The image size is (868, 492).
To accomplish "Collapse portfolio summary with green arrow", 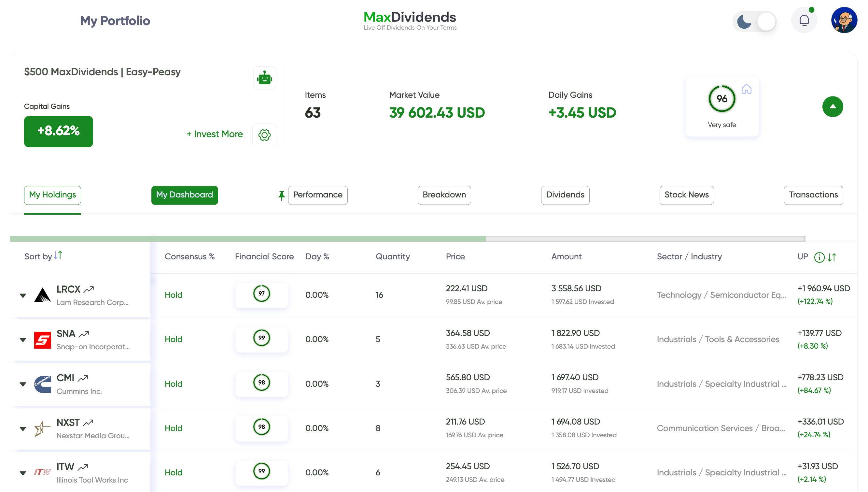I will pos(832,107).
